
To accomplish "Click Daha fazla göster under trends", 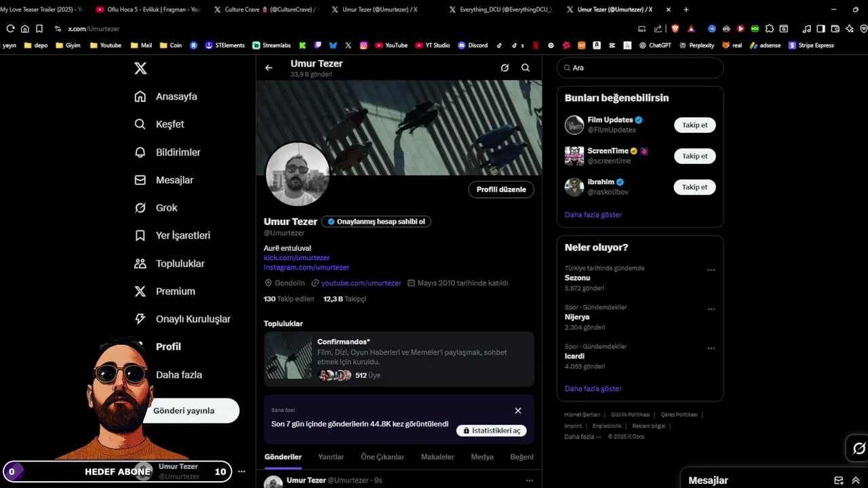I will (x=593, y=389).
